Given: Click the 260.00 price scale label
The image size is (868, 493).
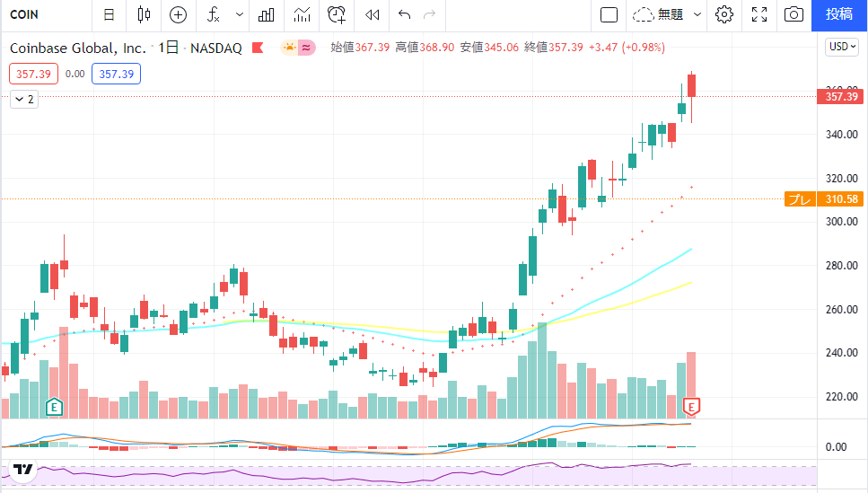Looking at the screenshot, I should coord(841,310).
